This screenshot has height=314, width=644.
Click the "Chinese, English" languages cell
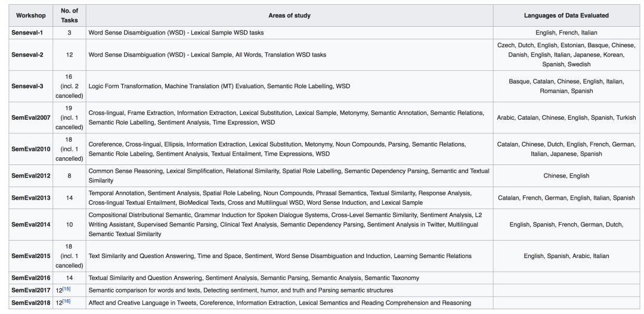pyautogui.click(x=566, y=176)
